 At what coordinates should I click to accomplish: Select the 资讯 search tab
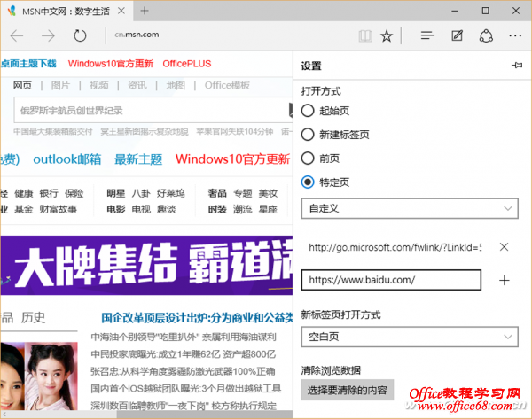coord(137,85)
